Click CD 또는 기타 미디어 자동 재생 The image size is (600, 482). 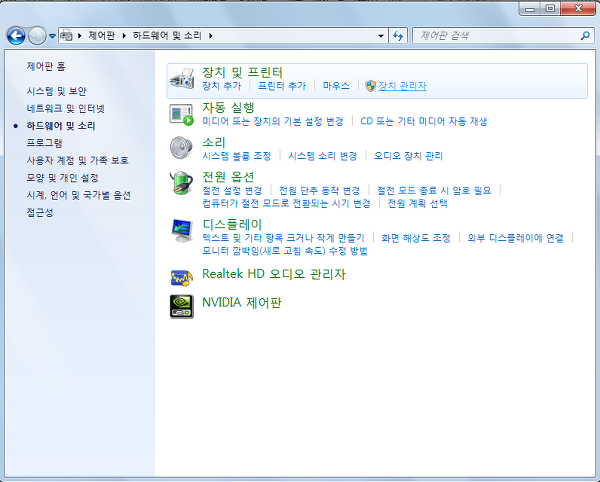point(424,121)
